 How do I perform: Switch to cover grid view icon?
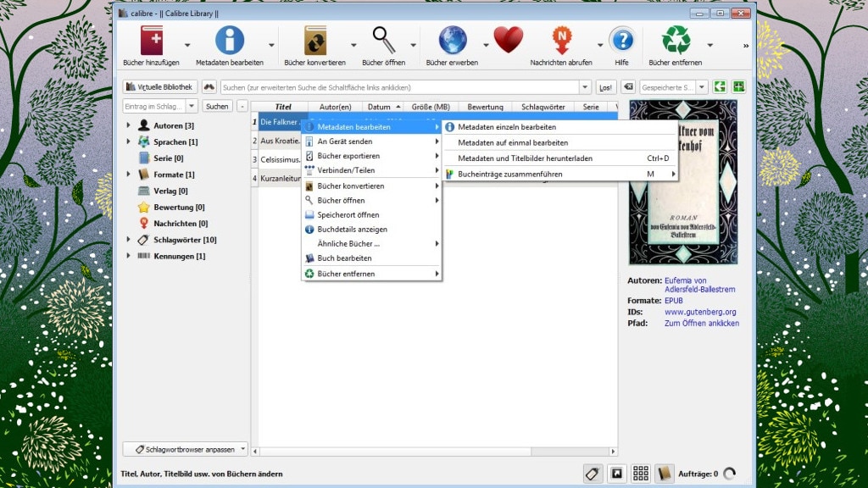click(641, 473)
